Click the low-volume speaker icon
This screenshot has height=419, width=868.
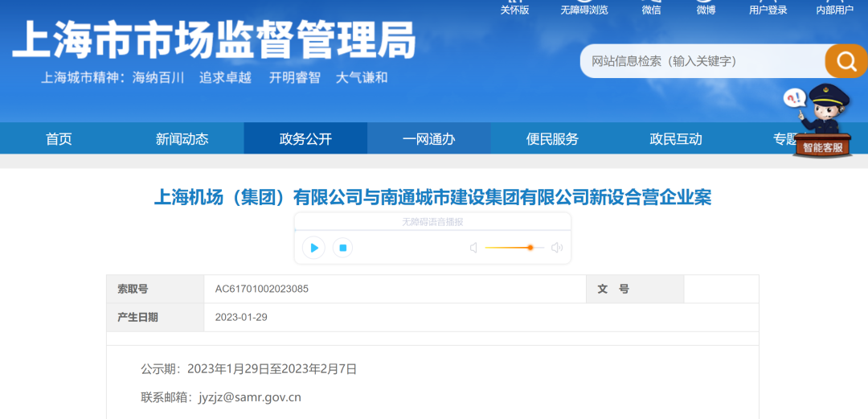pyautogui.click(x=473, y=248)
